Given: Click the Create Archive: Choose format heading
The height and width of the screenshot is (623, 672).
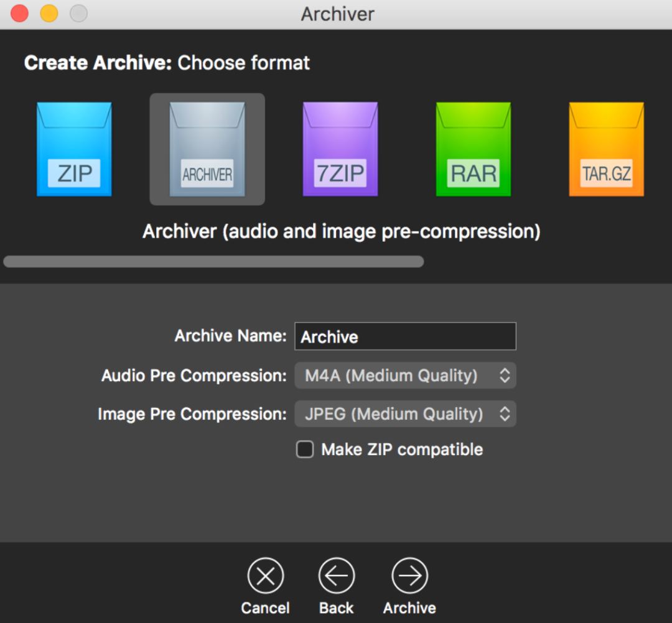Looking at the screenshot, I should point(167,63).
